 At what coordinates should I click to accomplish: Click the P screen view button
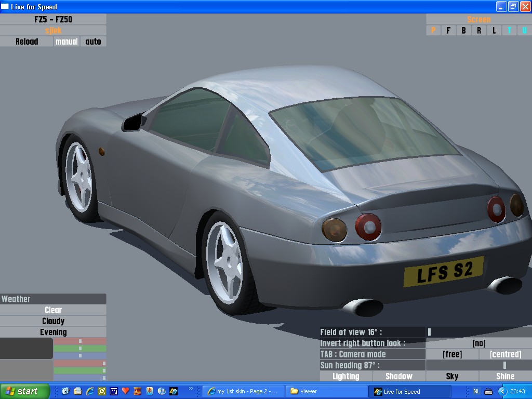[433, 31]
